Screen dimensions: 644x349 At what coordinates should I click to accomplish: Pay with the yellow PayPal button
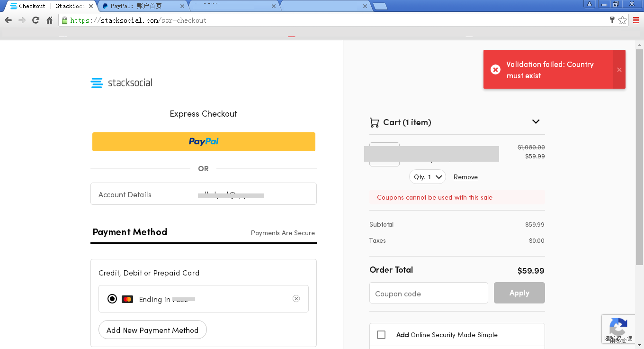point(204,142)
